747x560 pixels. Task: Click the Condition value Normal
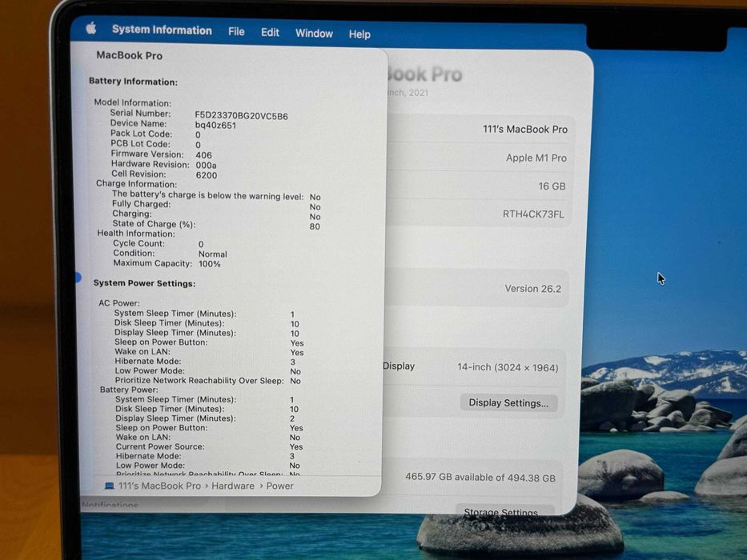coord(212,254)
